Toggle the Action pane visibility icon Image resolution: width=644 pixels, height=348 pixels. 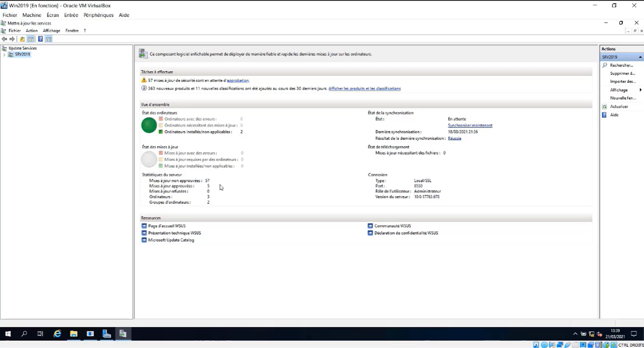[x=48, y=39]
